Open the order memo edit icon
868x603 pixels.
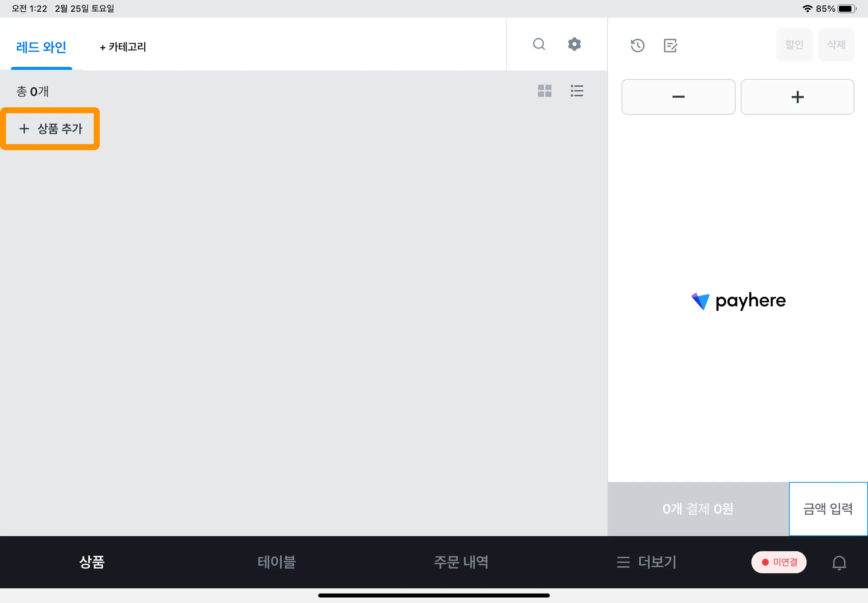pyautogui.click(x=670, y=45)
